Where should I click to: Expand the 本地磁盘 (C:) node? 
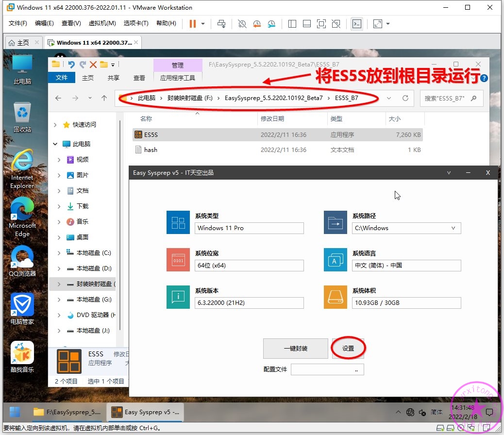[x=59, y=253]
